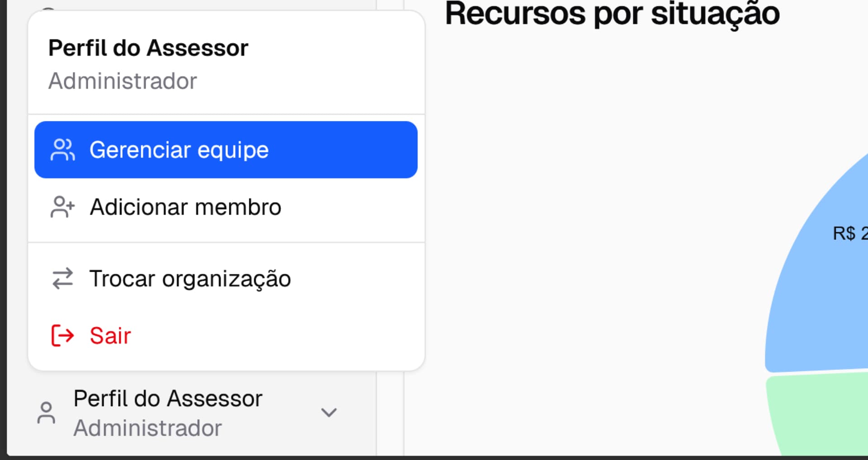Choose Adicionar membro in the menu
Image resolution: width=868 pixels, height=460 pixels.
pyautogui.click(x=185, y=207)
